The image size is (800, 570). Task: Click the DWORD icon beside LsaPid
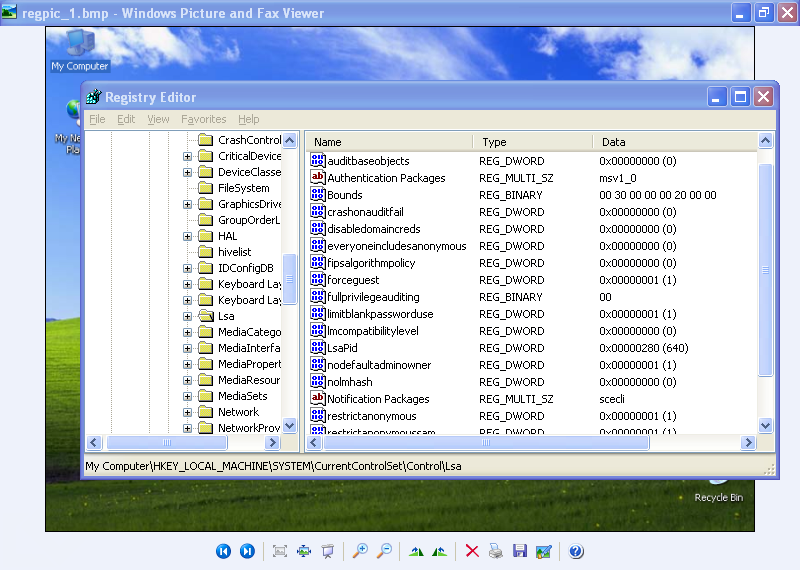[x=317, y=348]
